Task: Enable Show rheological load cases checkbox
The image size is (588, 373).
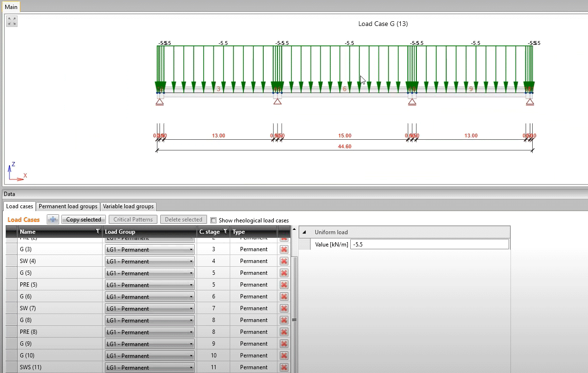Action: 214,220
